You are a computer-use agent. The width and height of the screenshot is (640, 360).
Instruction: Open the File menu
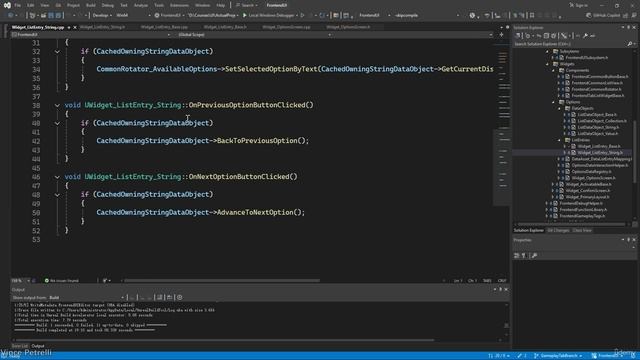(18, 5)
